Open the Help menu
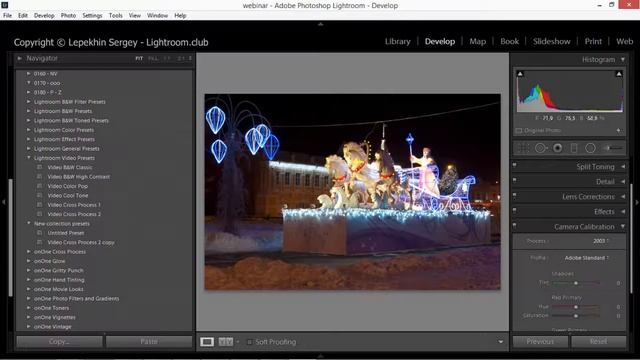 click(180, 16)
